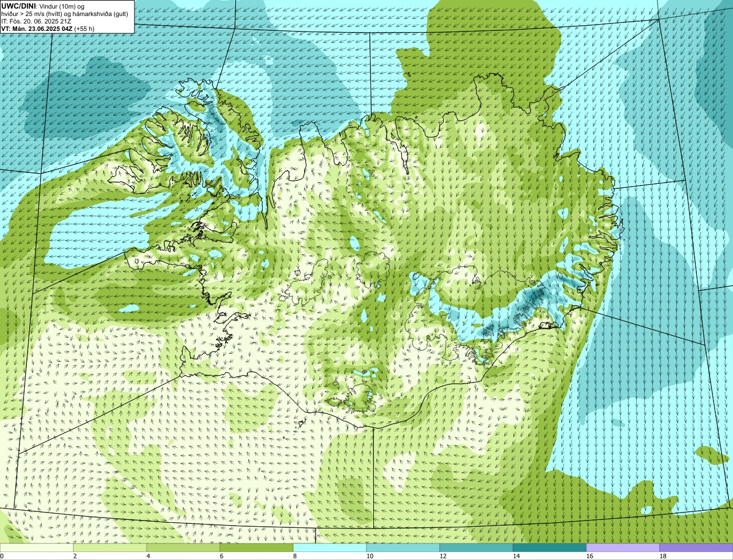Image resolution: width=733 pixels, height=560 pixels.
Task: Select the olive green 6–8 m/s legend swatch
Action: 257,548
